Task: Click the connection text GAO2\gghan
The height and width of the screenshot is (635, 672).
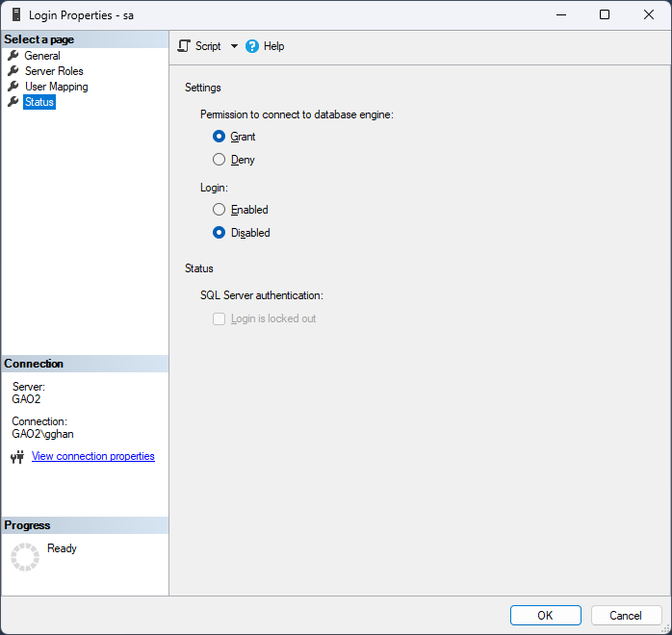Action: 43,434
